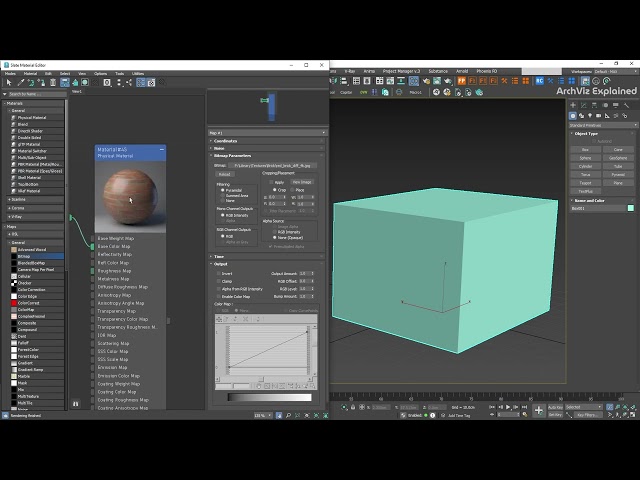Open the Standard Primitives dropdown
The image size is (640, 480).
(603, 125)
